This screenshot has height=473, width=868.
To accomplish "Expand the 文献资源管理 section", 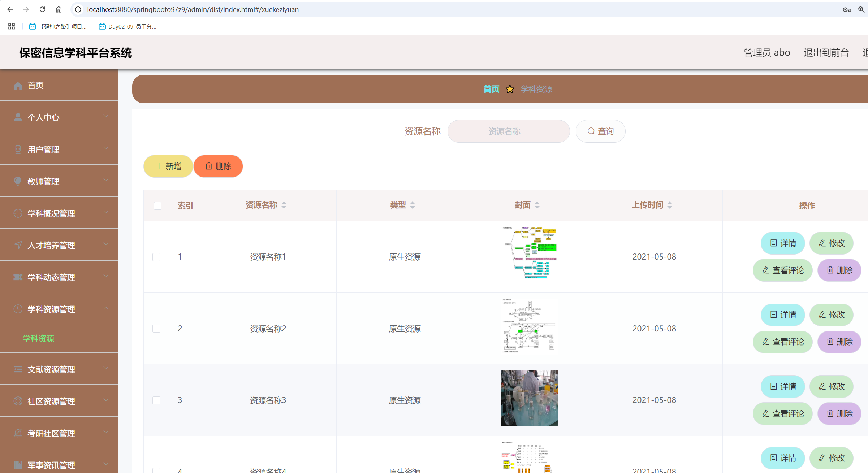I will [x=106, y=369].
